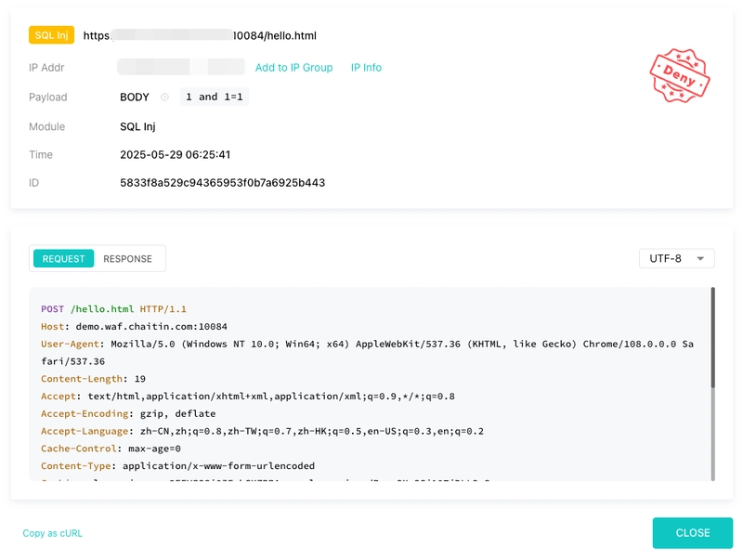
Task: Click the hello.html URL at top
Action: tap(200, 35)
